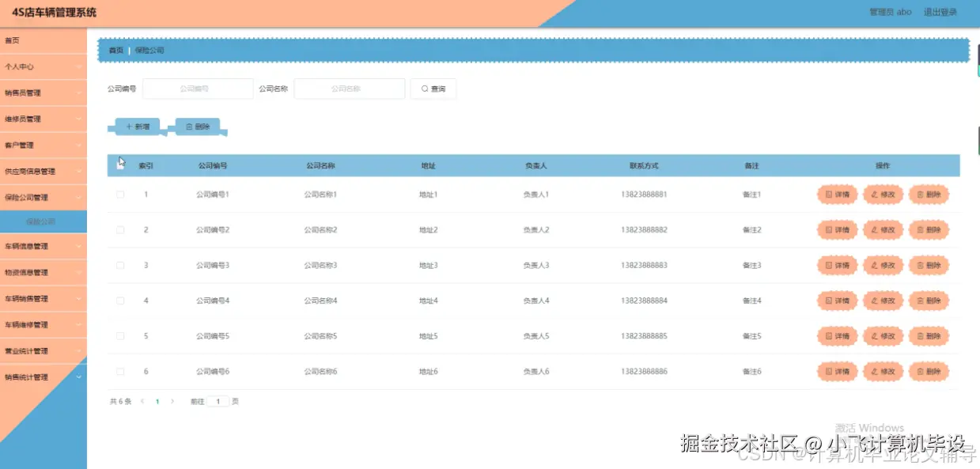Expand the 销售员管理 sidebar menu
The width and height of the screenshot is (980, 469).
(x=44, y=93)
